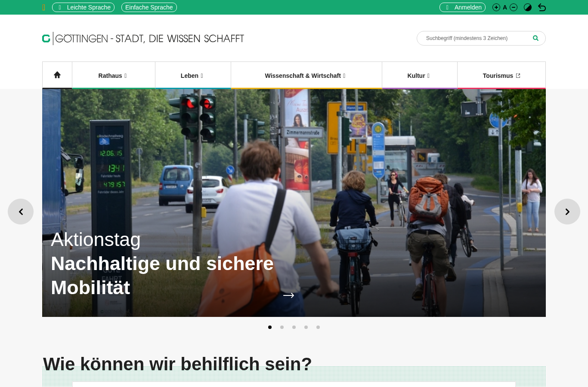Open the Kultur menu
The width and height of the screenshot is (588, 387).
pyautogui.click(x=420, y=75)
